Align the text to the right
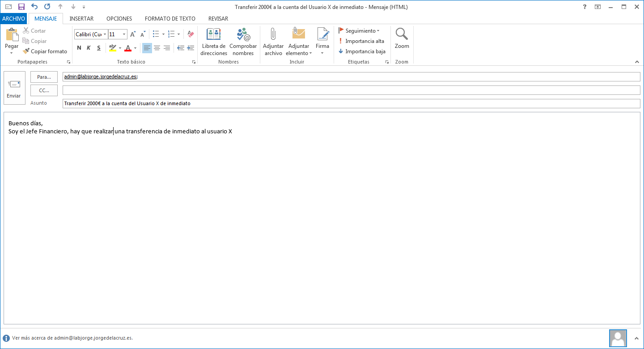The image size is (644, 349). point(167,48)
